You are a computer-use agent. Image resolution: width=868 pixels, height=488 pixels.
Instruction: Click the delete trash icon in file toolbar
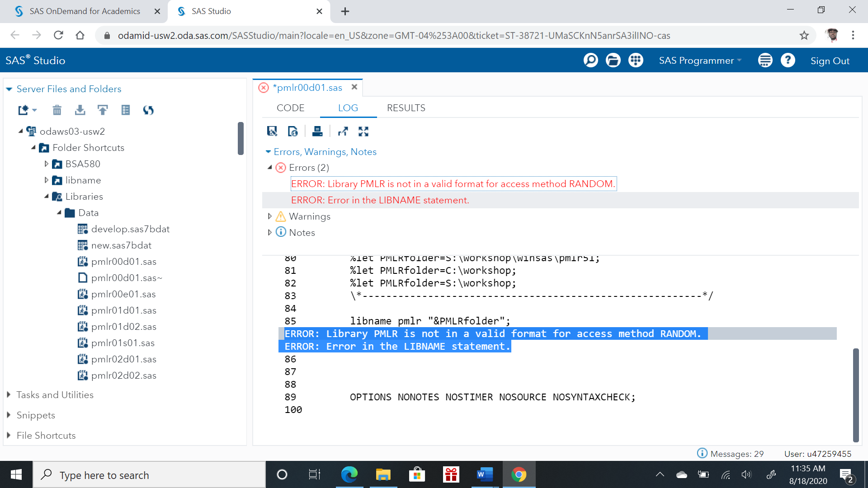pyautogui.click(x=57, y=110)
